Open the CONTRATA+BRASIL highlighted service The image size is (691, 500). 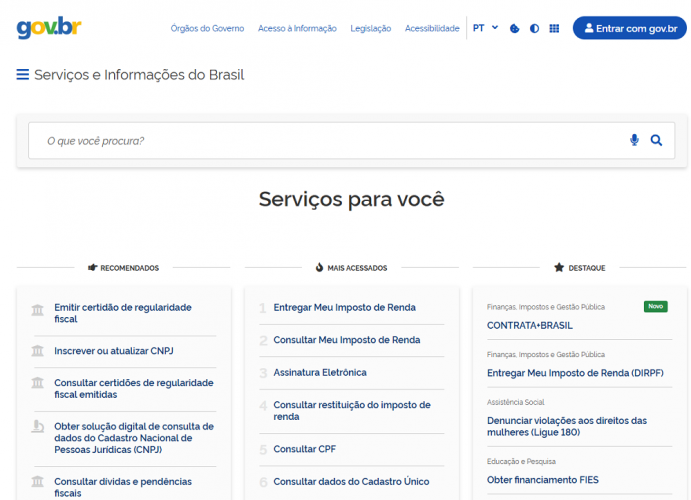[529, 326]
